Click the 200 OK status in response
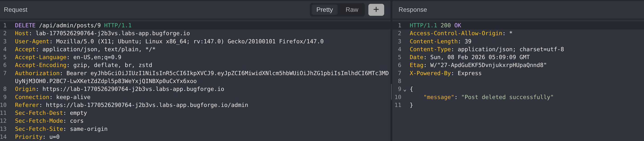This screenshot has width=644, height=141. (x=450, y=25)
